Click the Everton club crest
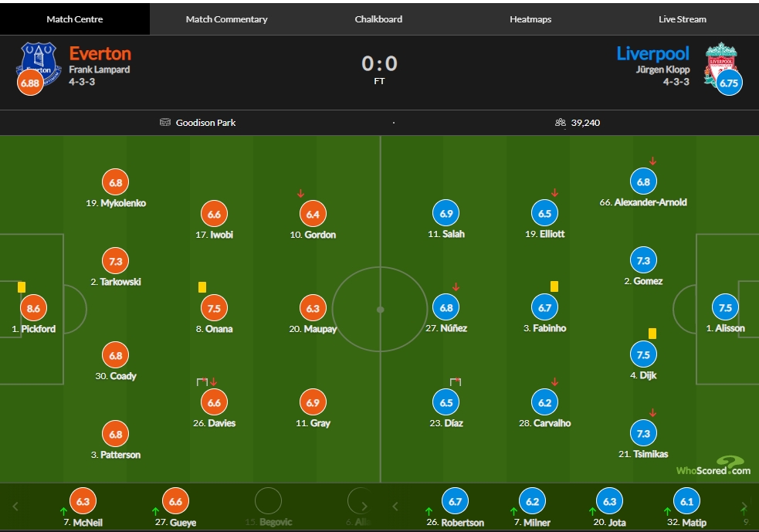Screen dimensions: 759x532 [x=39, y=63]
